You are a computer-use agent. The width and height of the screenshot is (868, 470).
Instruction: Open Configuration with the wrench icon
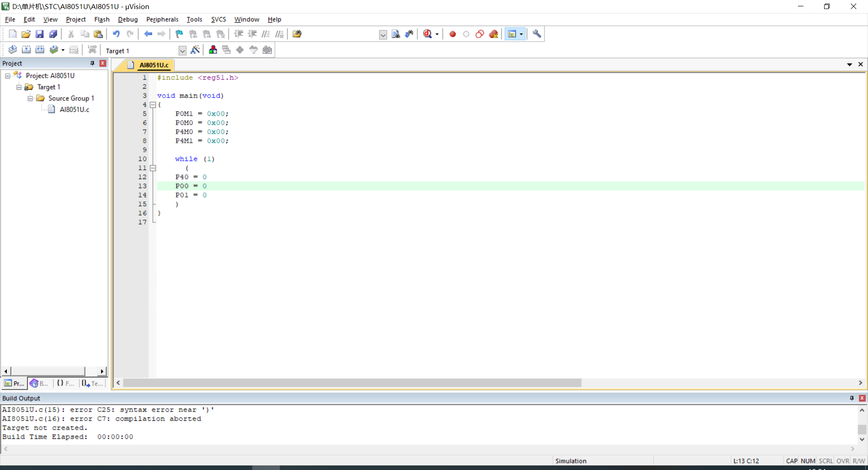537,34
